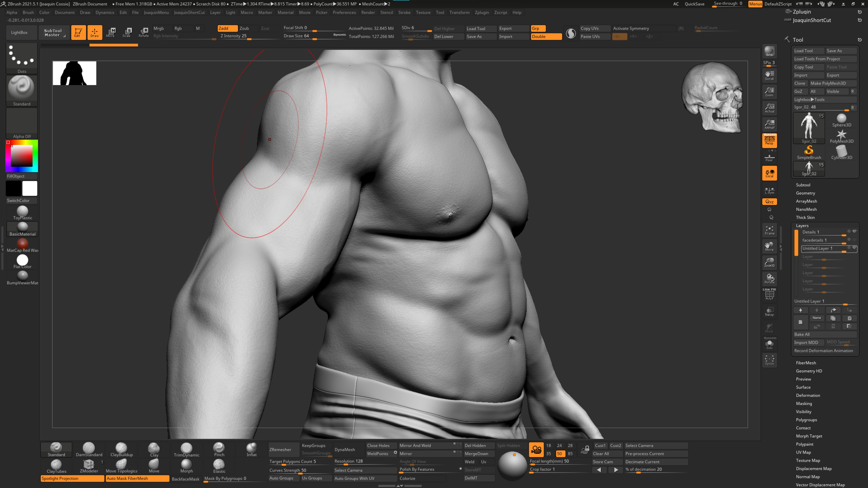
Task: Select the Scroll canvas icon
Action: coord(769,75)
